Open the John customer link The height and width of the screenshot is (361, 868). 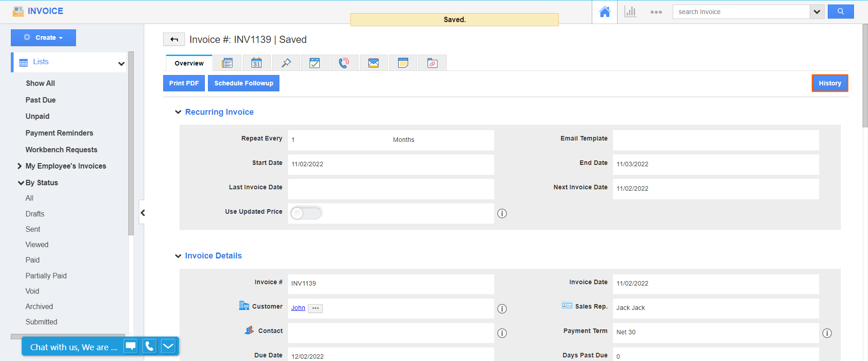(298, 308)
